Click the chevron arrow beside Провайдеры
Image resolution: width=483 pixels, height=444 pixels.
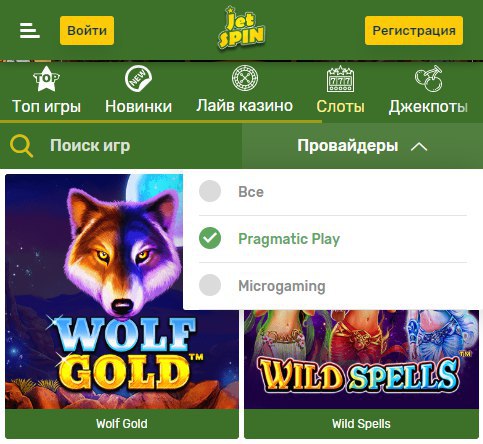coord(419,147)
